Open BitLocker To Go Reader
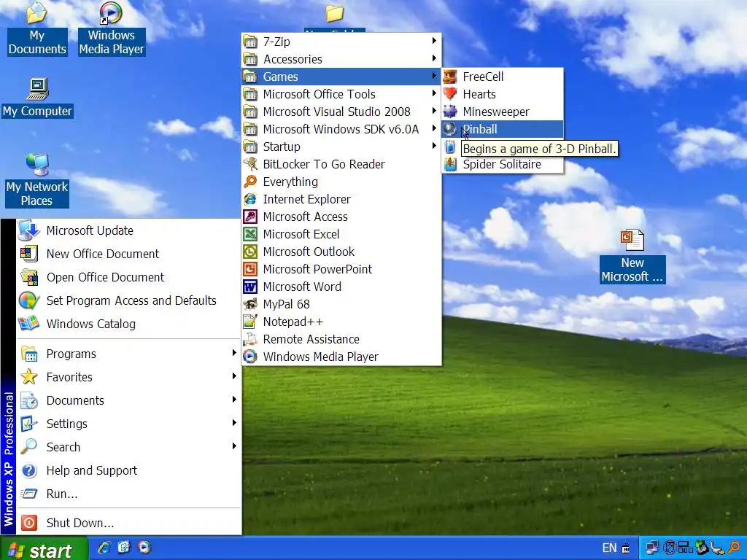The image size is (747, 560). 341,164
